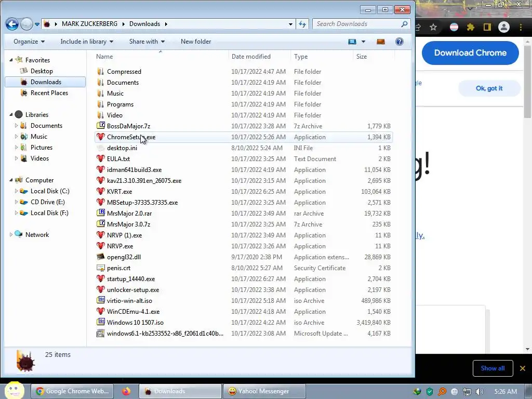
Task: Open the Share with menu
Action: (x=147, y=42)
